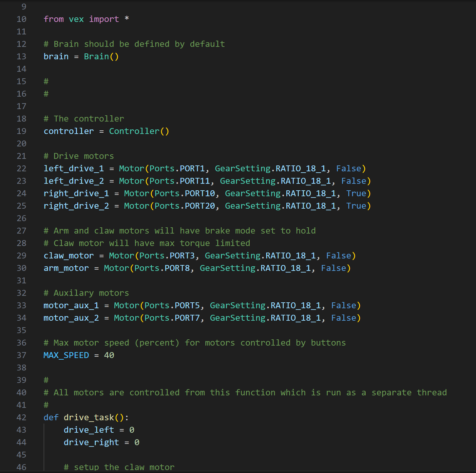The image size is (476, 473).
Task: Place cursor on the left_drive_1 variable
Action: [73, 168]
